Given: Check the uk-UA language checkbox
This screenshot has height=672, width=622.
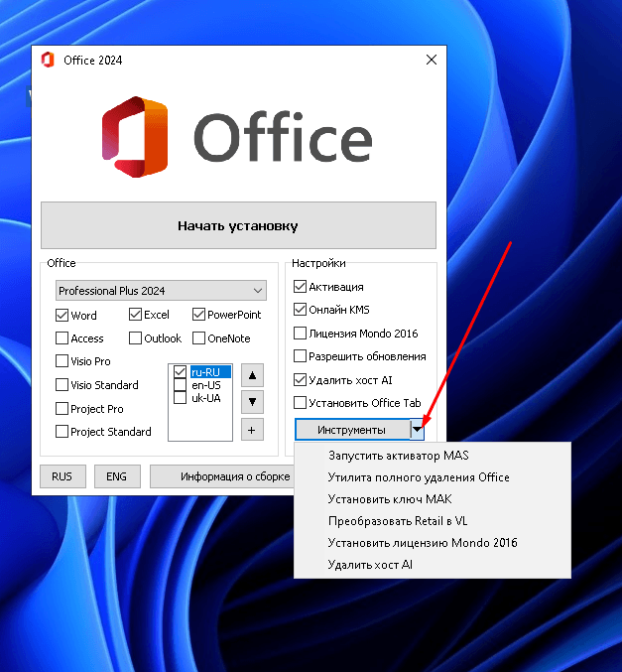Looking at the screenshot, I should click(180, 398).
